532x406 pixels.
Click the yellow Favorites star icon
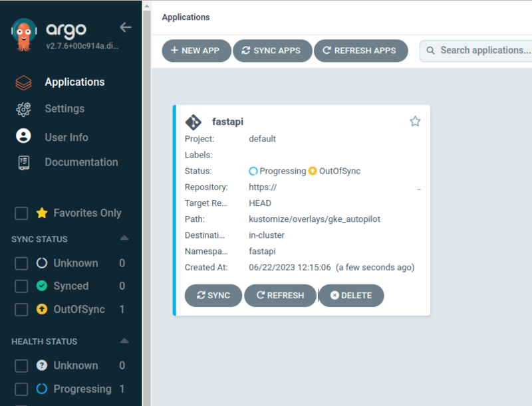pos(42,213)
